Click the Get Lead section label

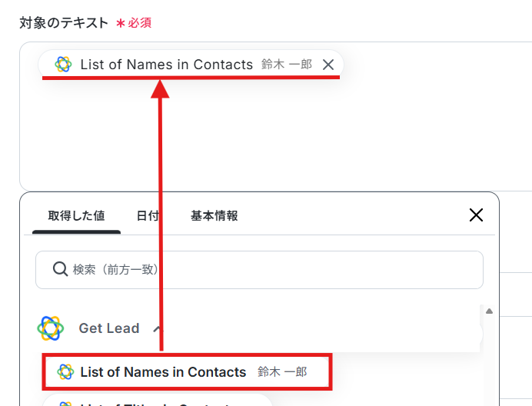click(x=109, y=328)
